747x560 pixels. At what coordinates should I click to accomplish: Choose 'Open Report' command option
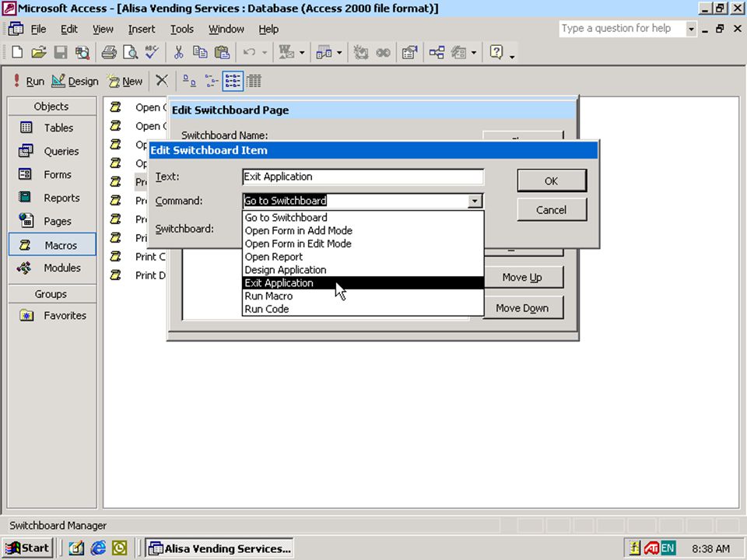pyautogui.click(x=363, y=257)
